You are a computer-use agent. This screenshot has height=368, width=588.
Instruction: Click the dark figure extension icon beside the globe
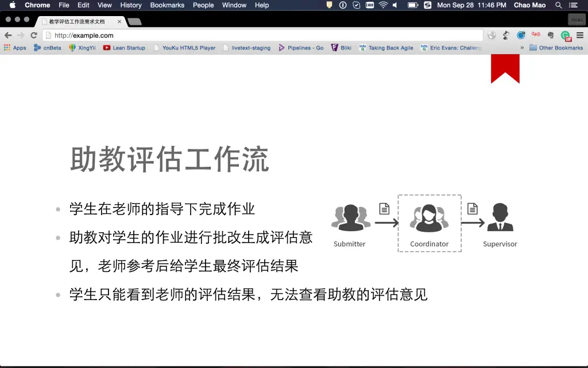pyautogui.click(x=506, y=35)
